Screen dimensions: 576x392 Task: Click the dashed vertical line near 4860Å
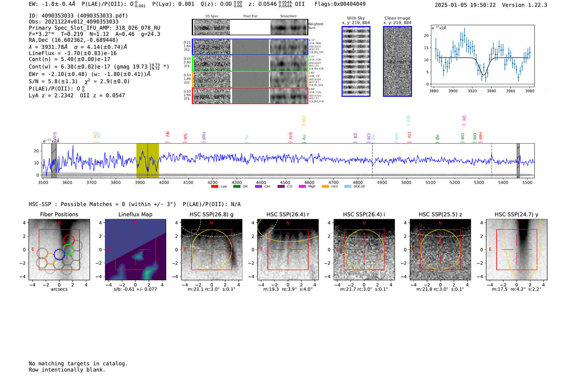pyautogui.click(x=372, y=160)
